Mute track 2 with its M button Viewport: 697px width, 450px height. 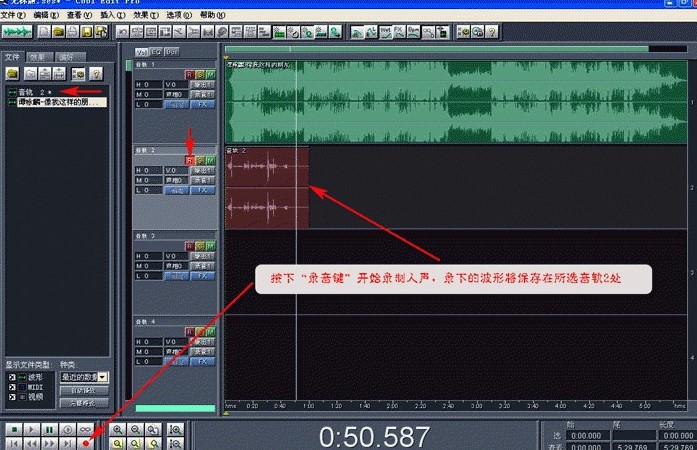tap(210, 161)
